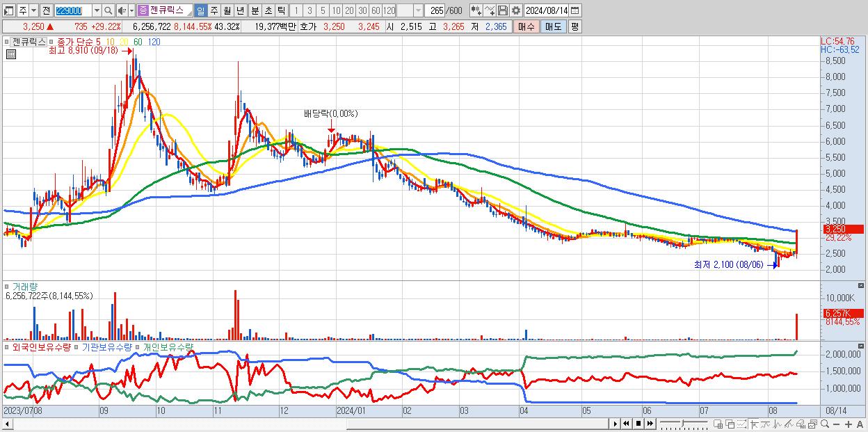Screen dimensions: 868x432
Task: Open the dropdown arrow next to the speaker
Action: click(131, 10)
